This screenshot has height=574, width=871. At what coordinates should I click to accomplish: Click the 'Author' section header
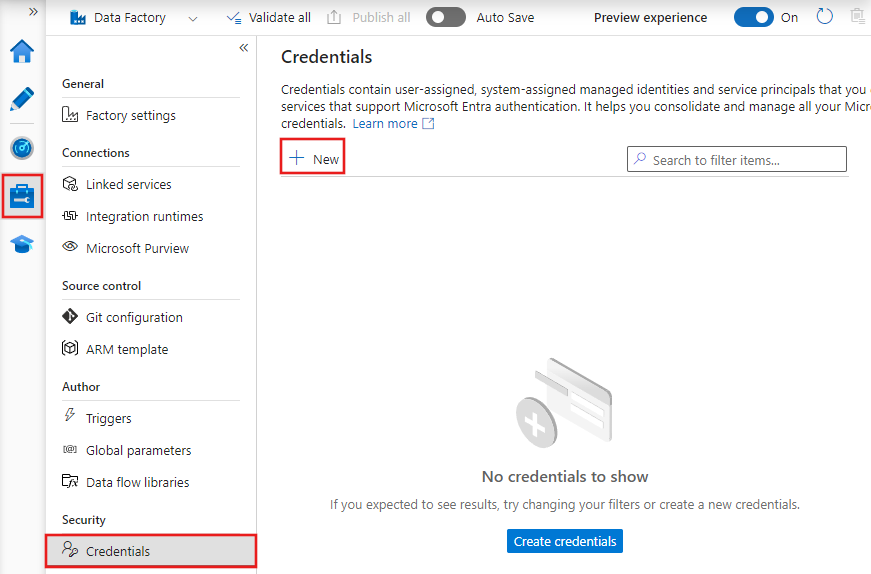(x=81, y=387)
